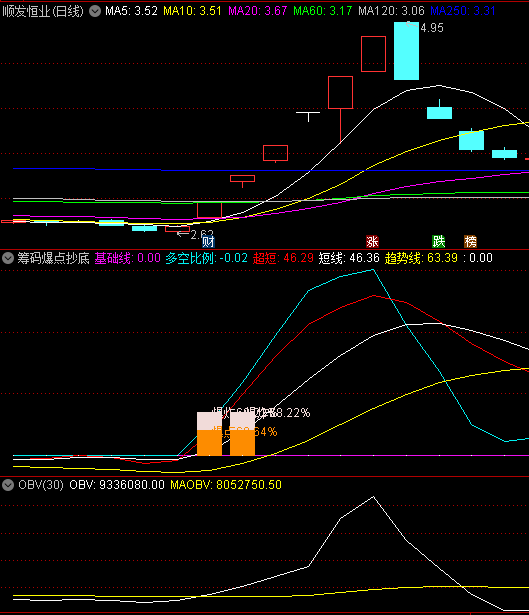The width and height of the screenshot is (529, 615).
Task: Expand indicator menu beside 筹码爆点抄底
Action: (x=8, y=258)
